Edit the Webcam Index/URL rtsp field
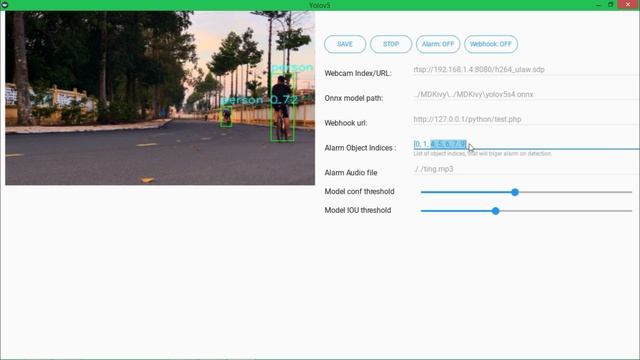This screenshot has height=360, width=640. (x=526, y=70)
